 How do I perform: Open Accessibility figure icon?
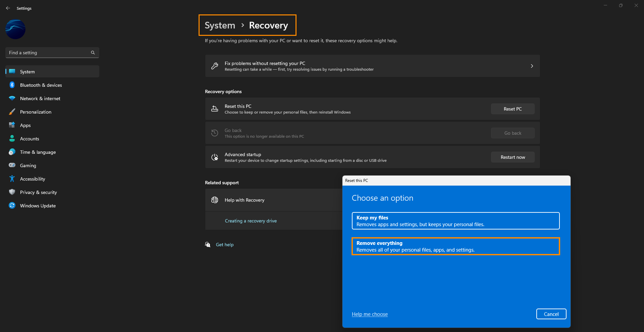(x=12, y=179)
